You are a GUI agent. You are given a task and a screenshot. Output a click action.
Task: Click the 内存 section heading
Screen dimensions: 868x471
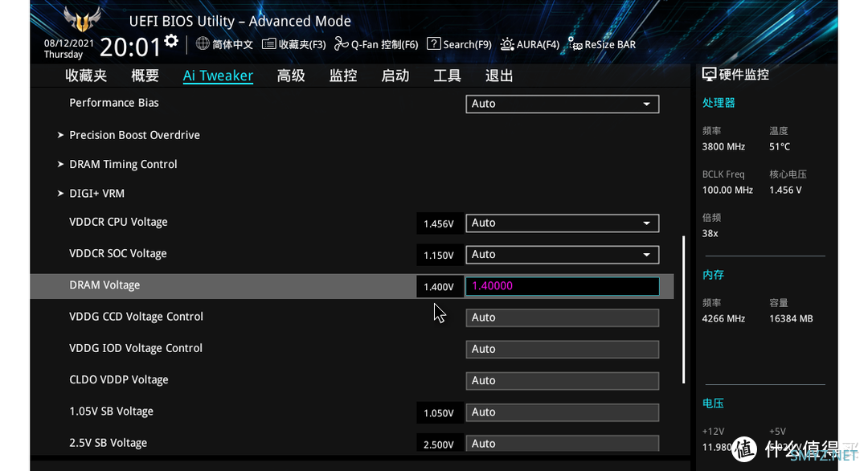[x=713, y=275]
